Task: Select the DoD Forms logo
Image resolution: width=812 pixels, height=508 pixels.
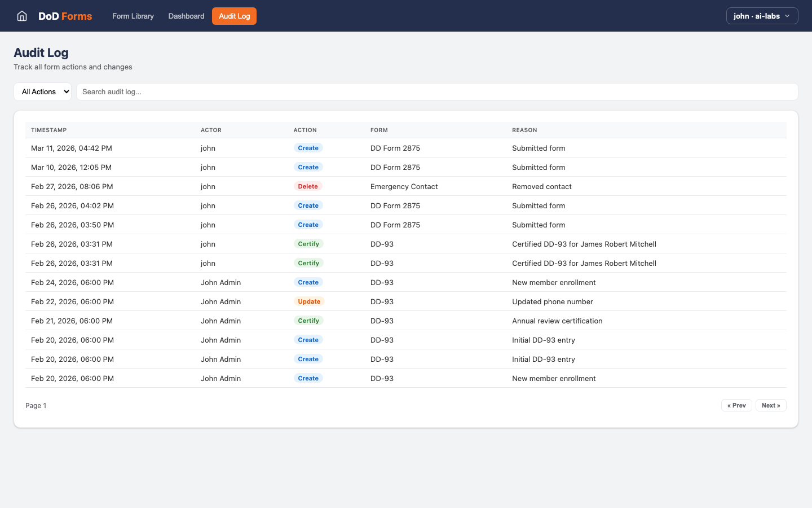Action: point(65,16)
